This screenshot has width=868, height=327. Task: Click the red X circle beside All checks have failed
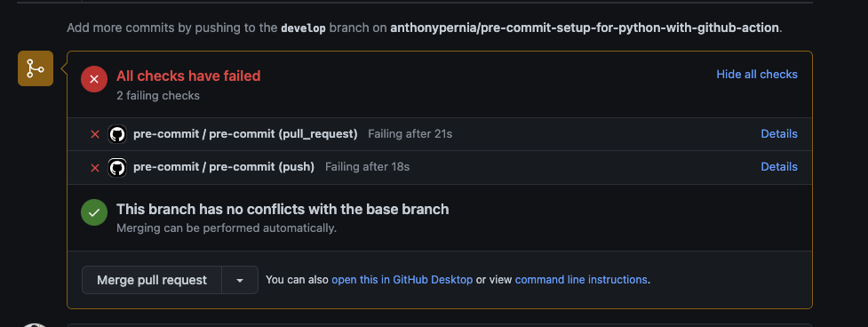[94, 79]
